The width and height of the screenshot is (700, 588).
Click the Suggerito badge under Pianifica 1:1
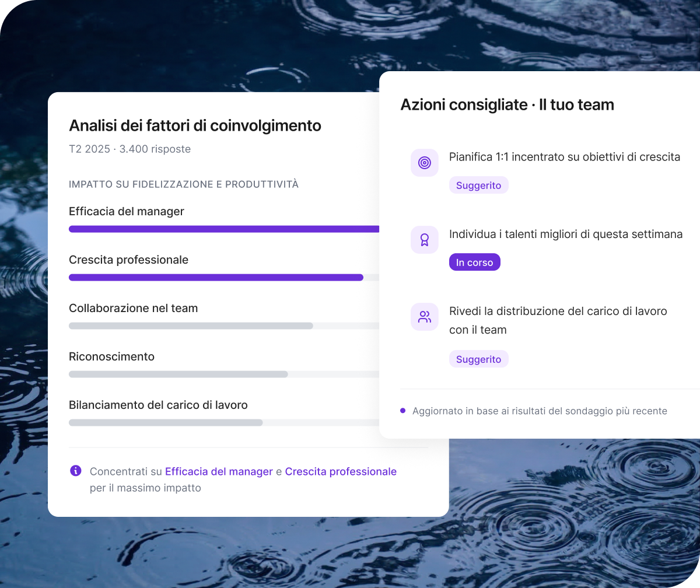point(479,185)
